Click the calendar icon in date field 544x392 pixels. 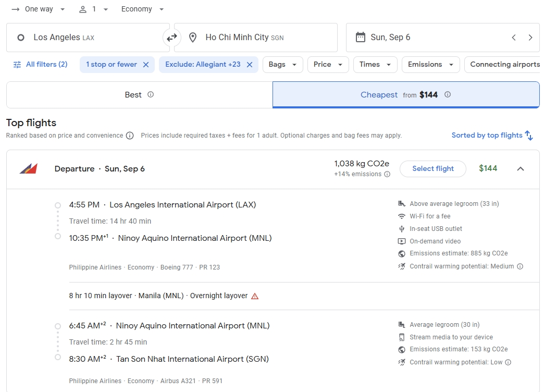[x=361, y=37]
